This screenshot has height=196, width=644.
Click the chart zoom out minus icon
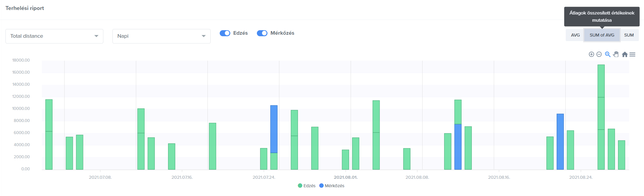pyautogui.click(x=599, y=54)
